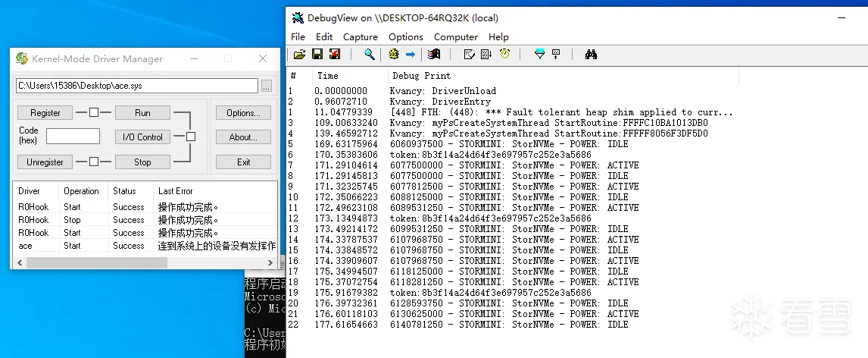868x358 pixels.
Task: Toggle Pass-Through blue arrow icon
Action: point(411,55)
